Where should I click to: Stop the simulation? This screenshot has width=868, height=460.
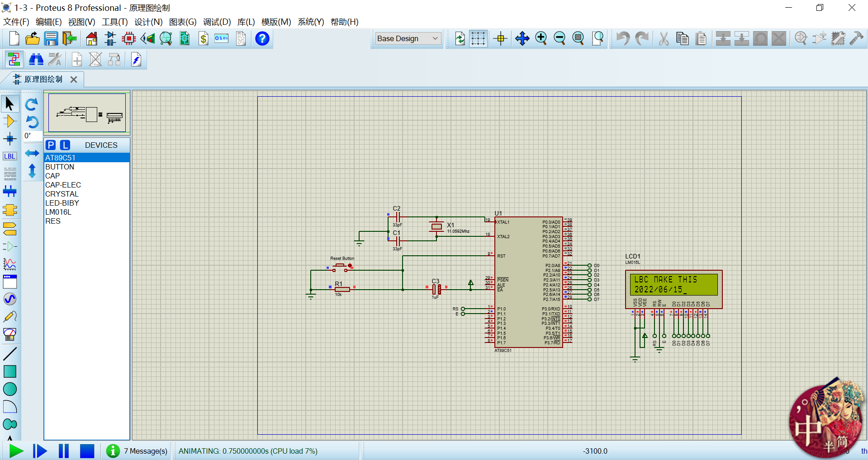[x=87, y=451]
